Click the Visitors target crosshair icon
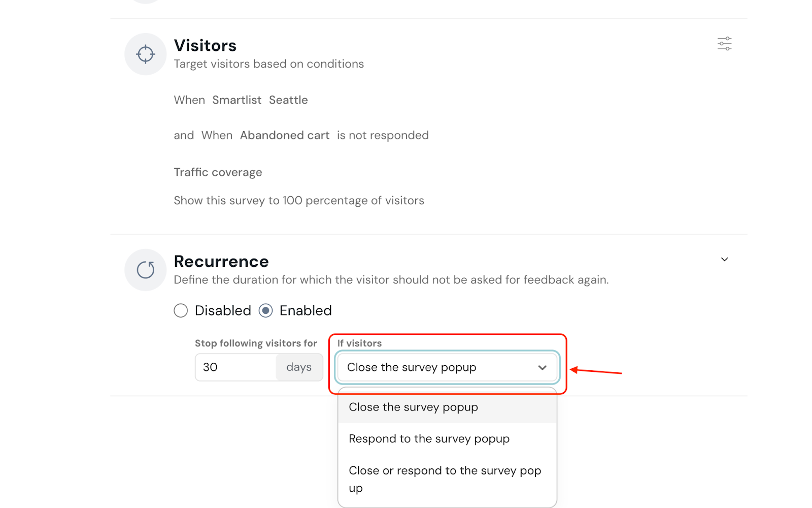812x508 pixels. point(145,54)
